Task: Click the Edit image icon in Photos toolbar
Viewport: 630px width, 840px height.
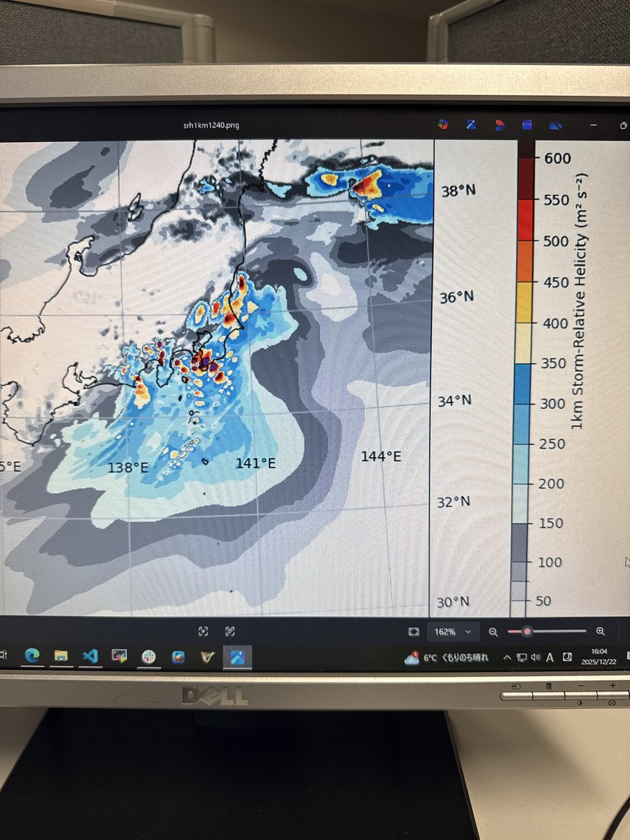Action: coord(471,125)
